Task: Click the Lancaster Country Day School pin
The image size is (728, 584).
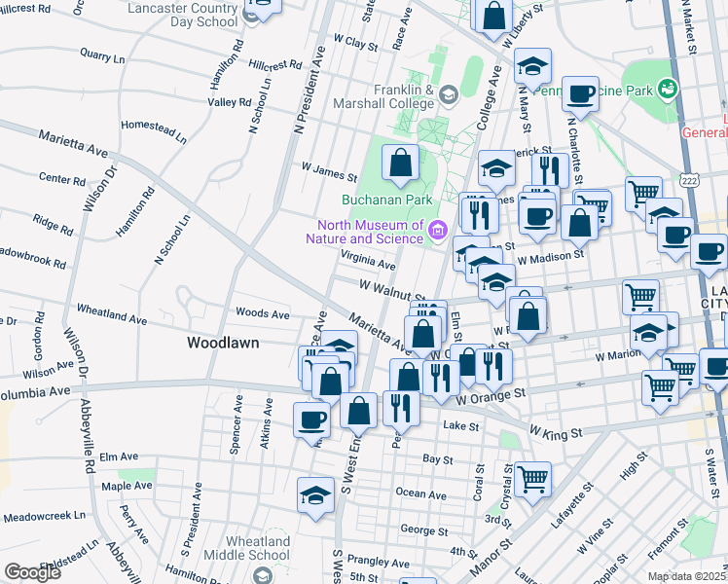Action: pos(252,18)
